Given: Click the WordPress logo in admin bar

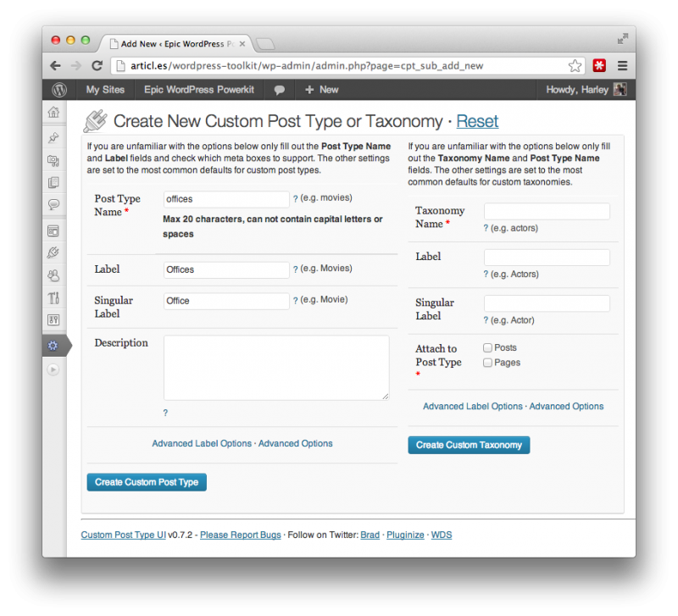Looking at the screenshot, I should coord(59,90).
